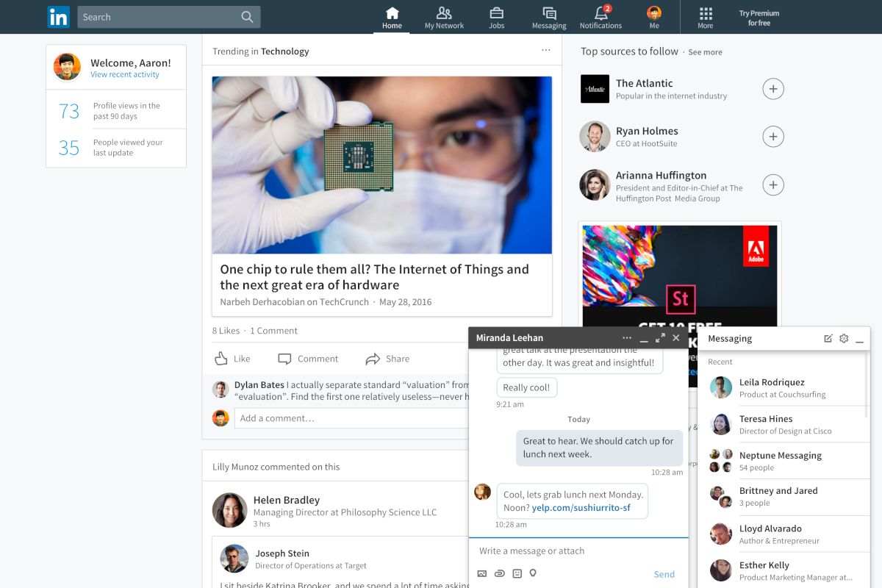Follow Ryan Holmes with plus button

coord(772,137)
